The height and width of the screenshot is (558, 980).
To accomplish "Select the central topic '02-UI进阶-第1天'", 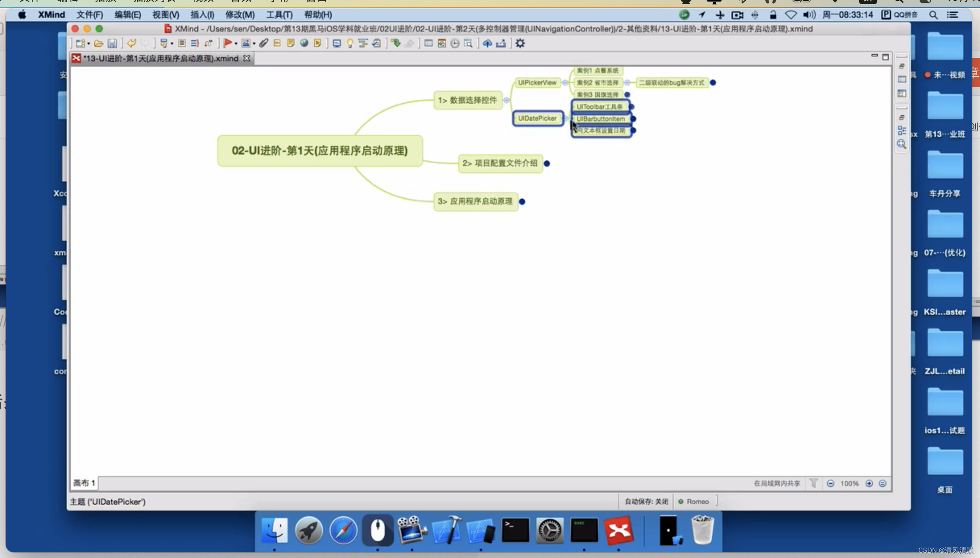I will (x=320, y=151).
